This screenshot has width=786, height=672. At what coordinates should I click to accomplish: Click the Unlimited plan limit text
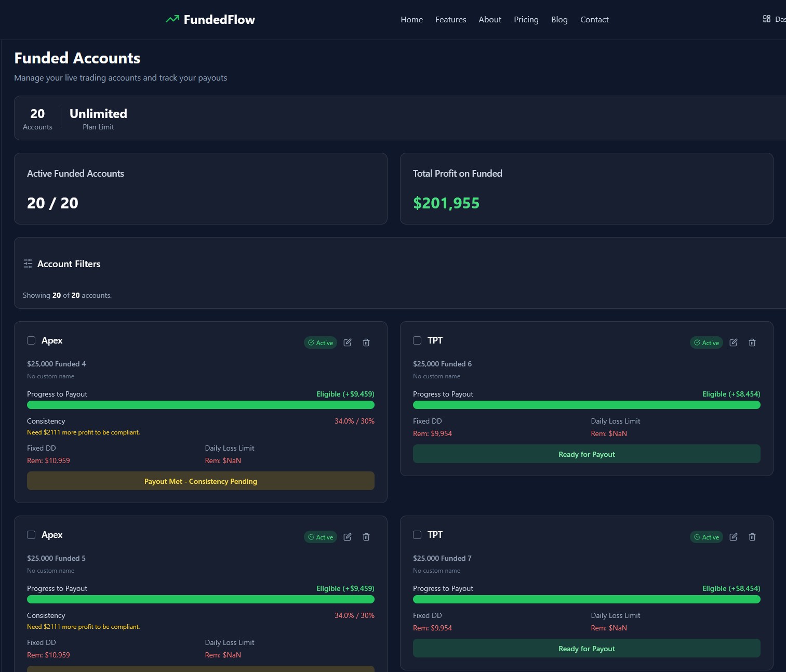(98, 114)
